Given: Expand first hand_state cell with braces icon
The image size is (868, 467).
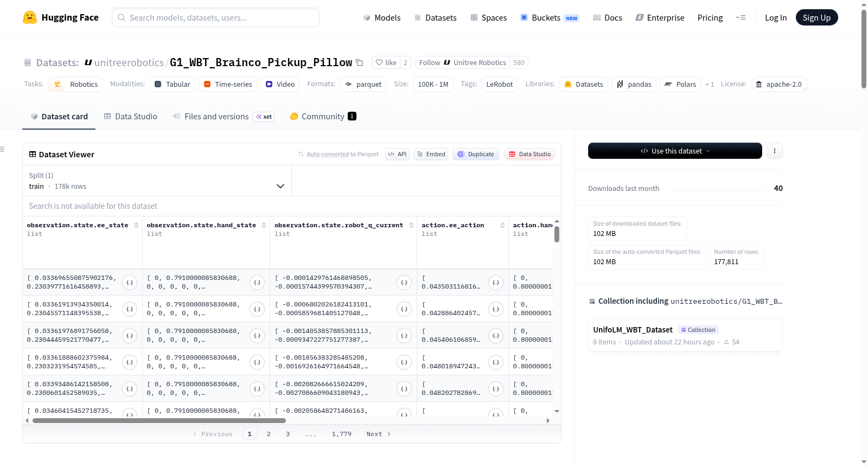Looking at the screenshot, I should click(x=257, y=283).
